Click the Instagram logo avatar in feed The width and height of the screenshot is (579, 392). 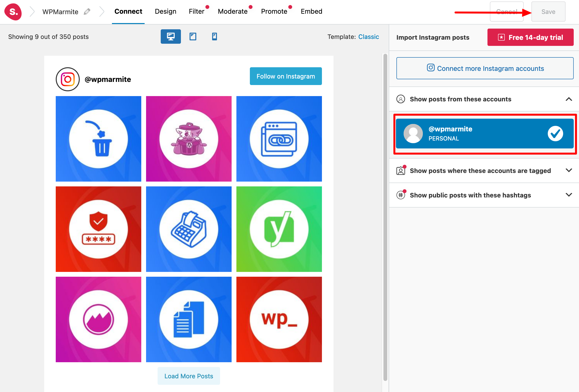click(68, 79)
